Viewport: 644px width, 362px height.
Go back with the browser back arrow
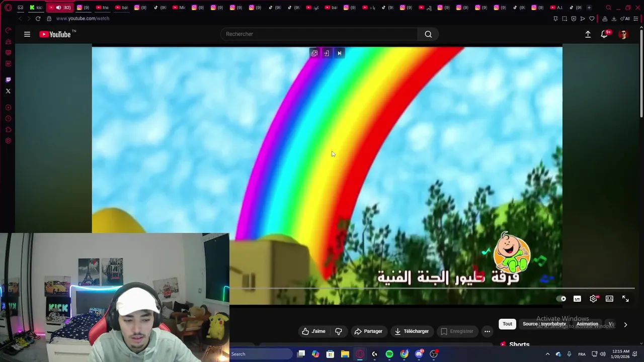(x=20, y=19)
